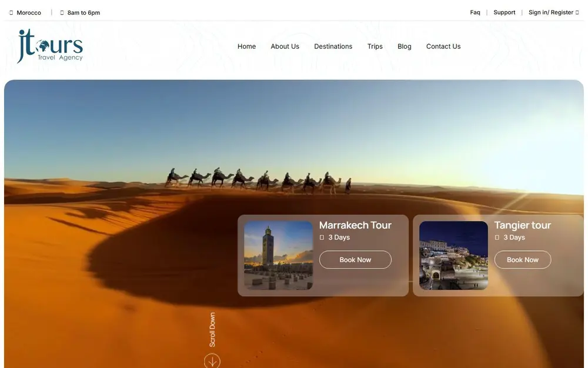The image size is (588, 368).
Task: Click the duration icon on Marrakech Tour card
Action: (x=322, y=237)
